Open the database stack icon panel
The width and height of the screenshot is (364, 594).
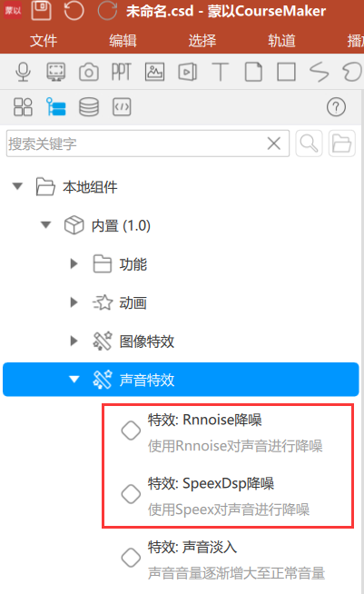(x=89, y=107)
